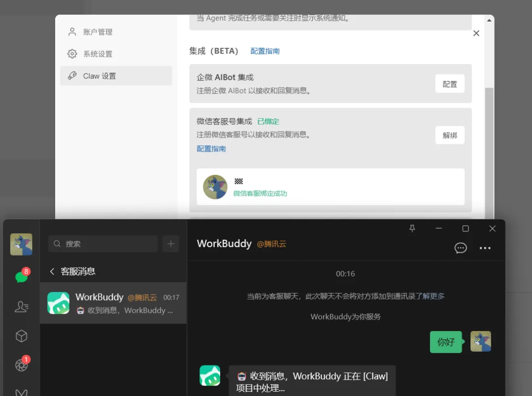The image size is (532, 396).
Task: Click 企微 AIBot 集成 heading
Action: click(x=225, y=77)
